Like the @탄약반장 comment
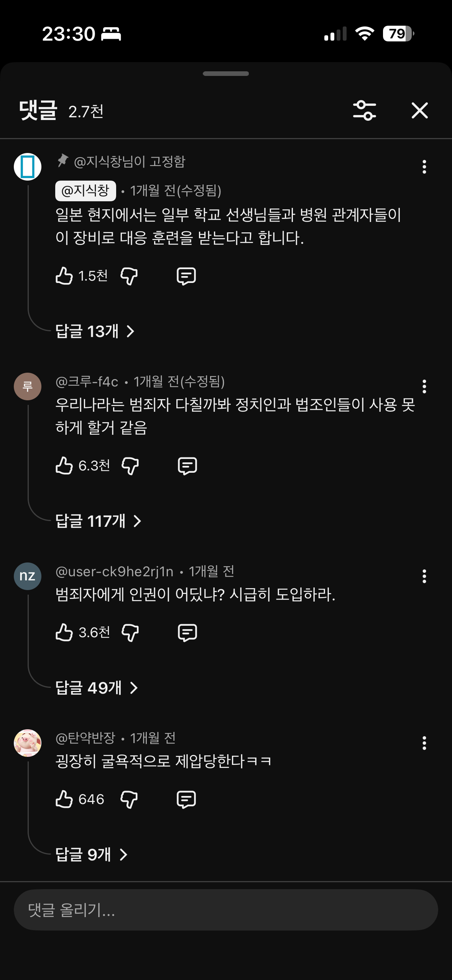 coord(64,799)
